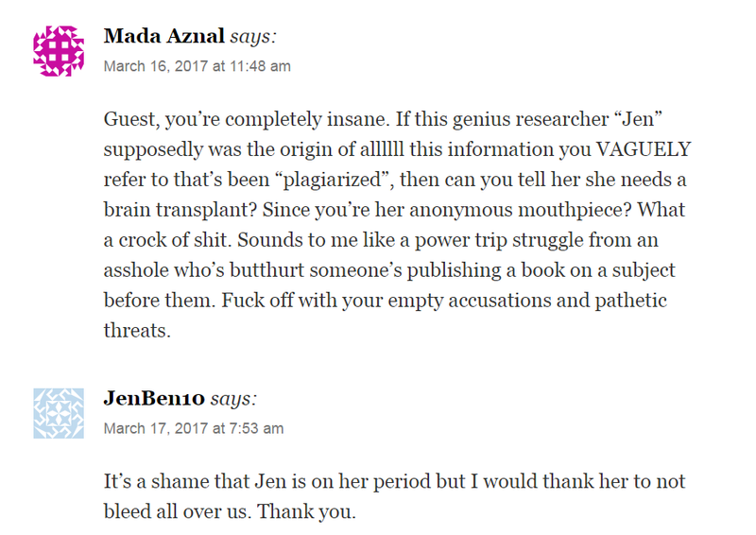The image size is (756, 535).
Task: Click the quoted name “Jen” in first comment
Action: [x=637, y=119]
